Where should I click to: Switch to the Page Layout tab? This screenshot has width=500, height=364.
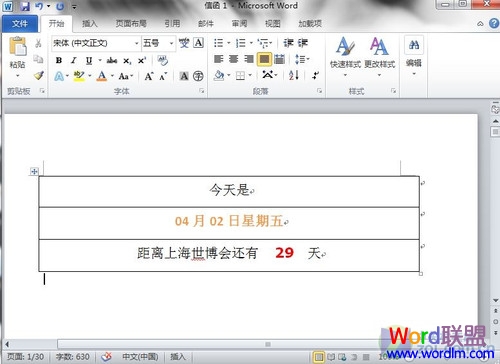[x=131, y=24]
